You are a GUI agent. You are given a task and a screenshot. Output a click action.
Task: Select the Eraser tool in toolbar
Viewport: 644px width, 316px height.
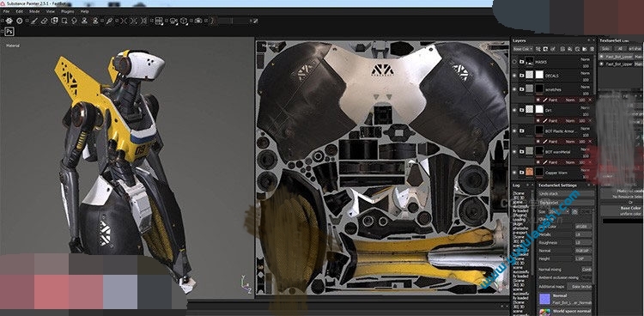45,21
